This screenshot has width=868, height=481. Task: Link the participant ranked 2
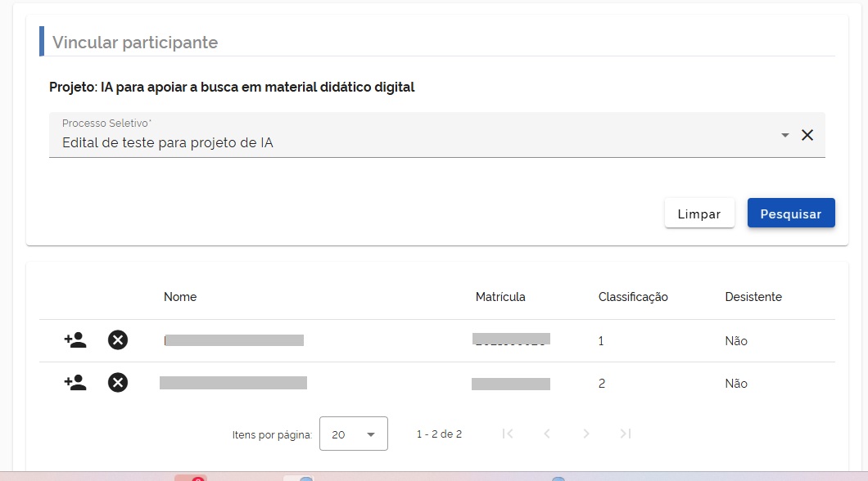[75, 383]
